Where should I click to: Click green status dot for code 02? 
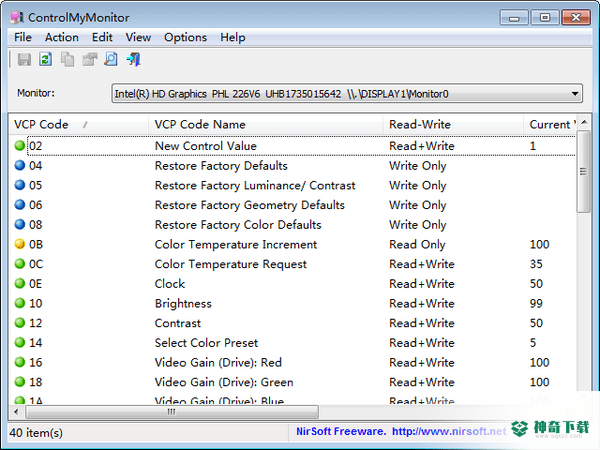pos(20,145)
